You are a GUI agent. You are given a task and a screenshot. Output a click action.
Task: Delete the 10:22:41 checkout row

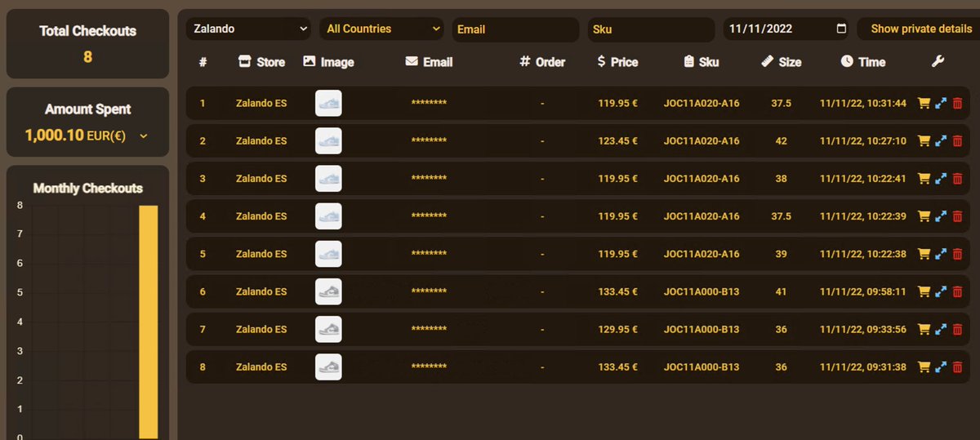coord(957,179)
